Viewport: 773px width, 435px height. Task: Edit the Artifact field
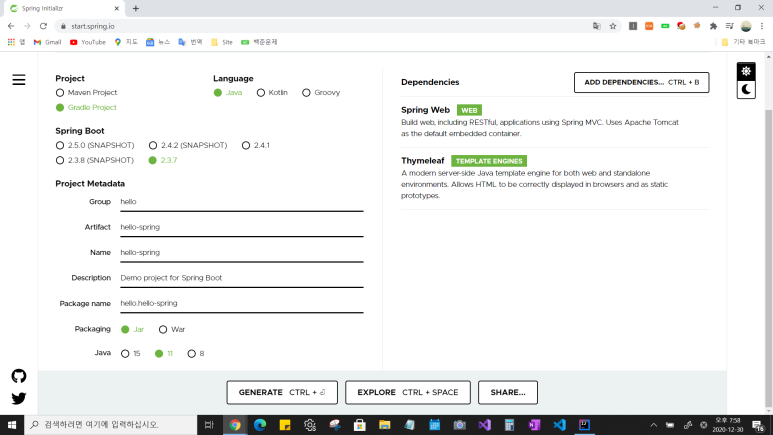click(x=242, y=227)
